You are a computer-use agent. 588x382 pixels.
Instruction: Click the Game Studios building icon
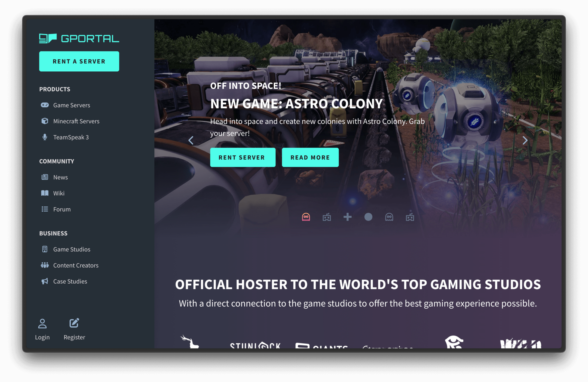point(45,249)
